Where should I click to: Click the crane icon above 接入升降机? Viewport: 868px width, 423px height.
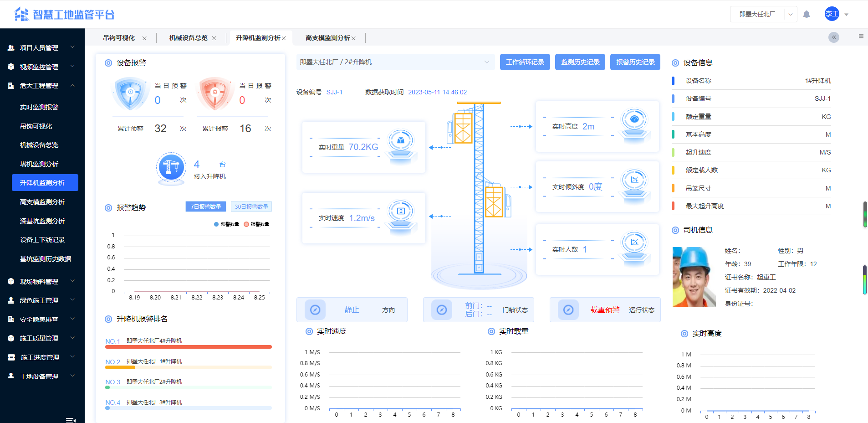pos(171,167)
